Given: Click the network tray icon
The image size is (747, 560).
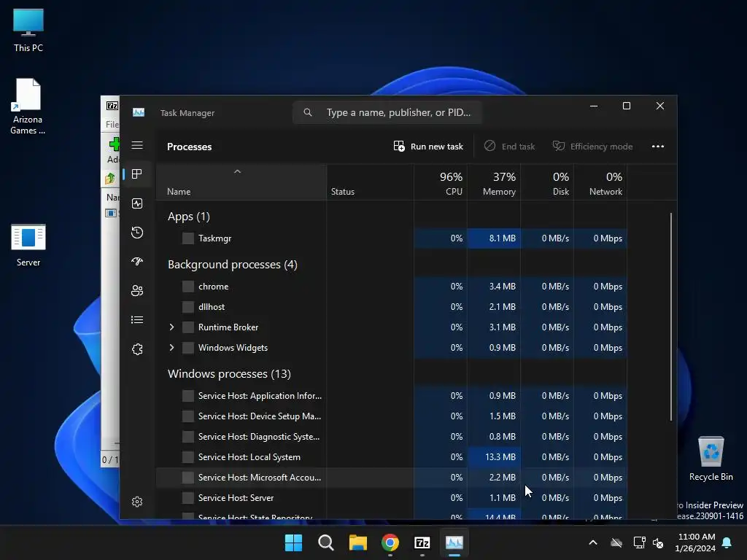Looking at the screenshot, I should (639, 542).
